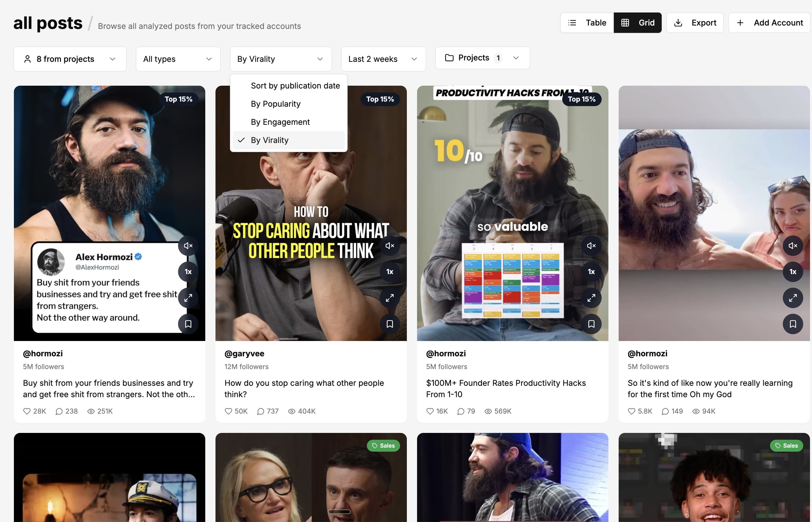This screenshot has width=812, height=522.
Task: Click comments icon showing 737
Action: point(261,411)
